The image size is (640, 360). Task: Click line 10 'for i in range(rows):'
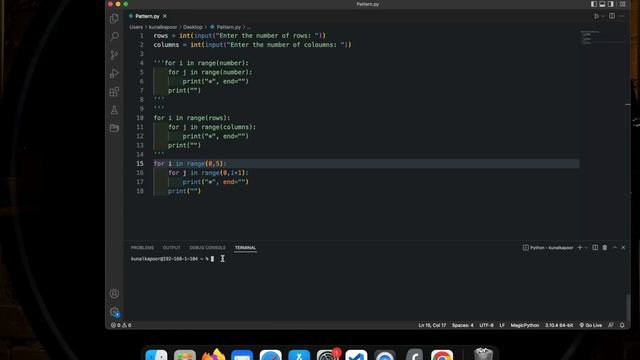pyautogui.click(x=192, y=118)
